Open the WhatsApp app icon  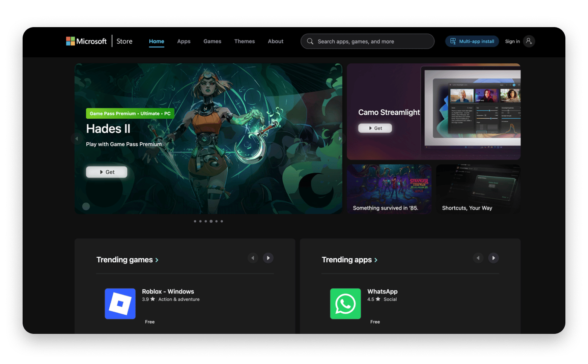[345, 304]
